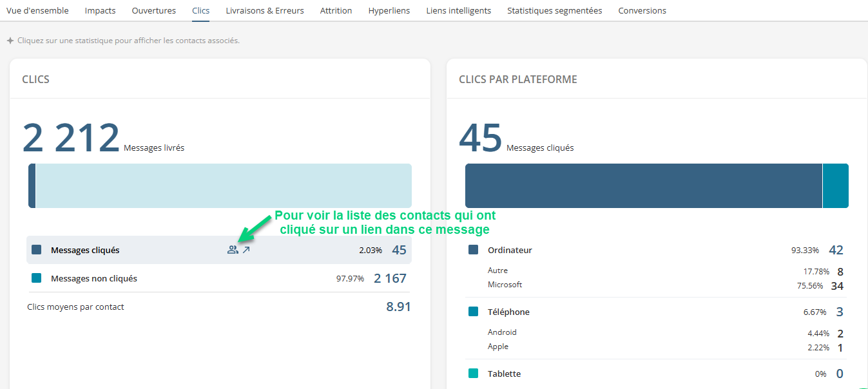
Task: Click Clics moyens par contact label
Action: [75, 307]
